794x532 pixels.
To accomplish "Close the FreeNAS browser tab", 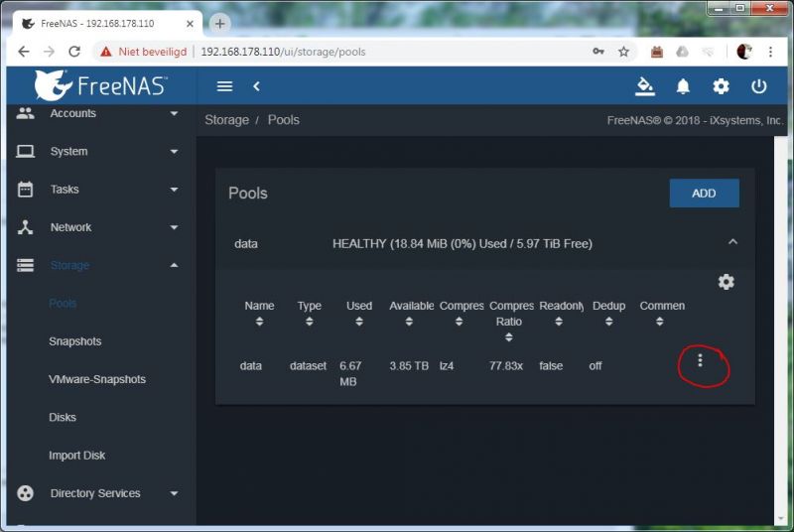I will (x=190, y=24).
